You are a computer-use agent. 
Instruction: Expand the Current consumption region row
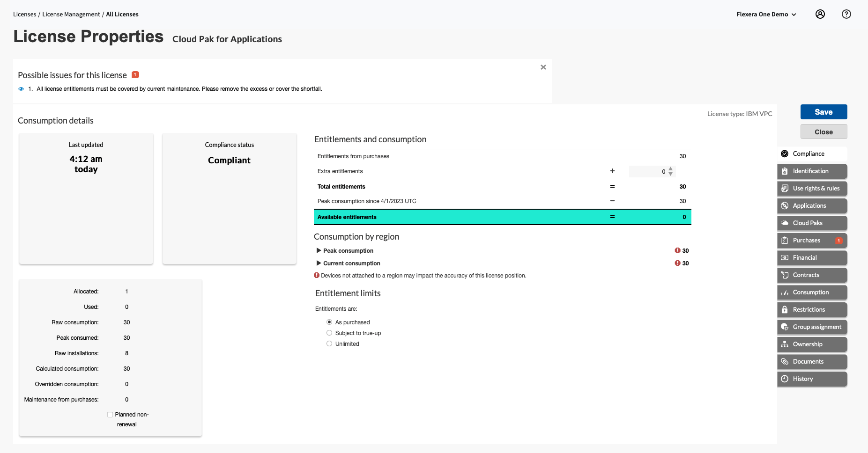click(x=319, y=263)
